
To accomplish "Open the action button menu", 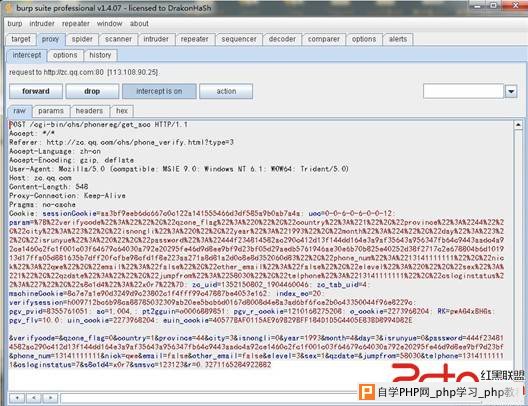I will click(x=226, y=91).
